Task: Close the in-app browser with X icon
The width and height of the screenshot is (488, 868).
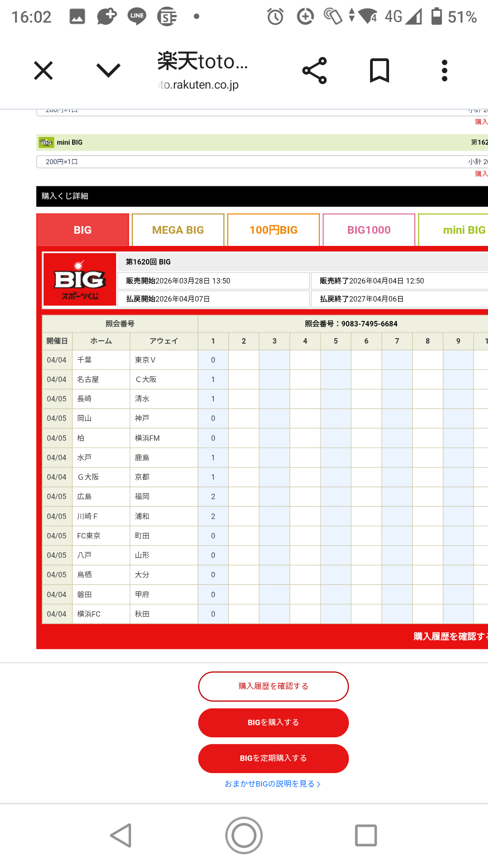Action: (x=43, y=71)
